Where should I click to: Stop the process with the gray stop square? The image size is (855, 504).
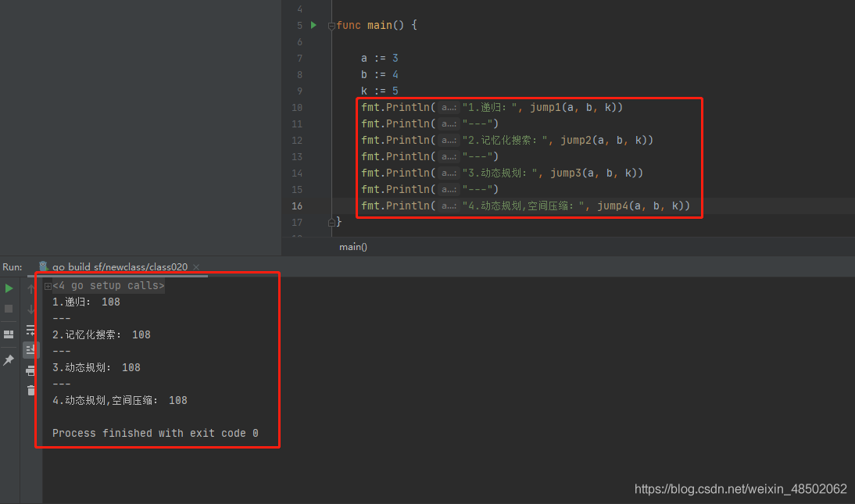pos(9,309)
